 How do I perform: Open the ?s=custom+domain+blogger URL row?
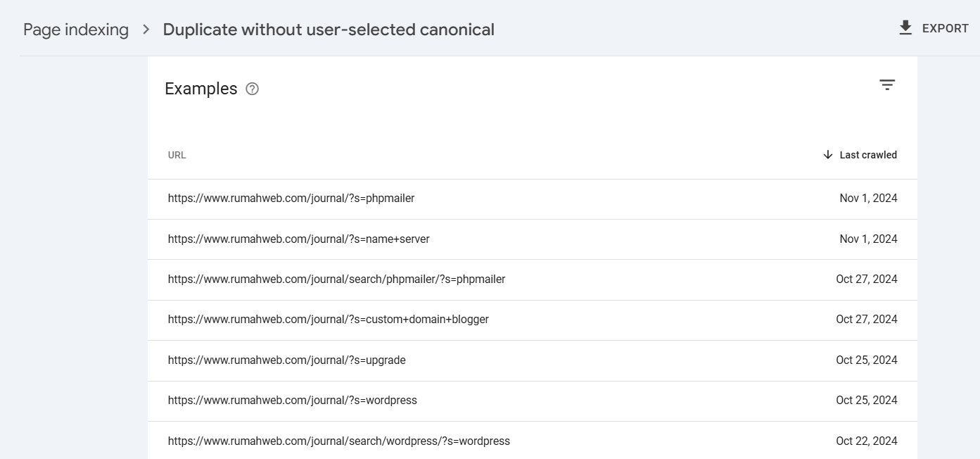pos(533,320)
